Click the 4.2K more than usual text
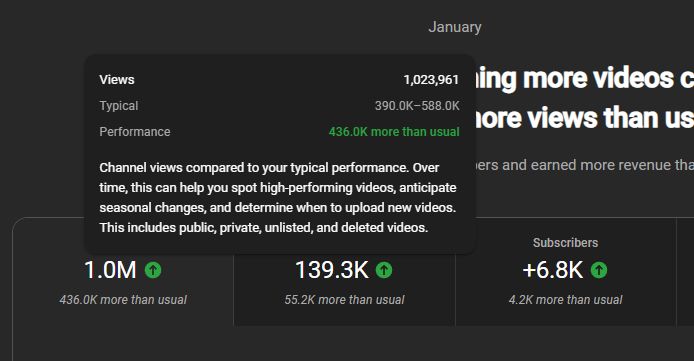Viewport: 694px width, 361px height. point(566,300)
